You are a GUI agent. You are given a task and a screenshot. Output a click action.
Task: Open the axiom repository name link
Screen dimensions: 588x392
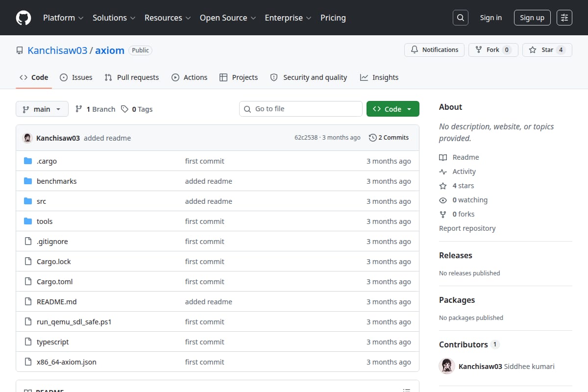(110, 50)
